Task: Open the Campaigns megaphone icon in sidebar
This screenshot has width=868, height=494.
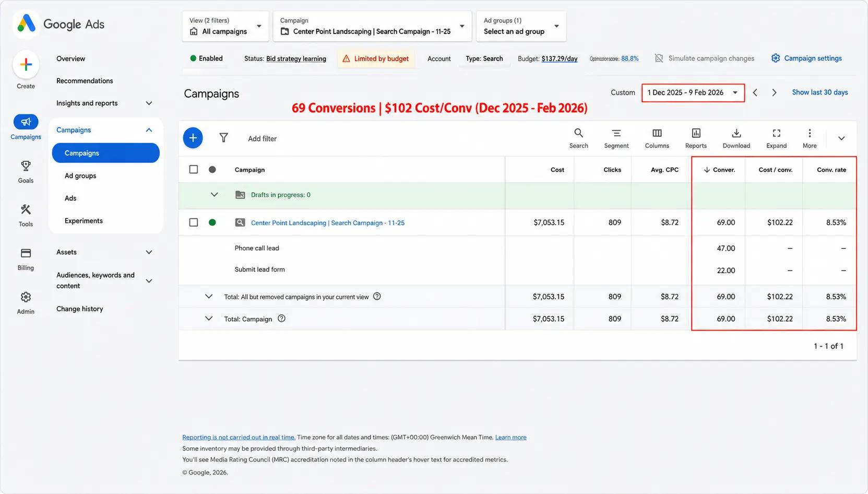Action: 26,122
